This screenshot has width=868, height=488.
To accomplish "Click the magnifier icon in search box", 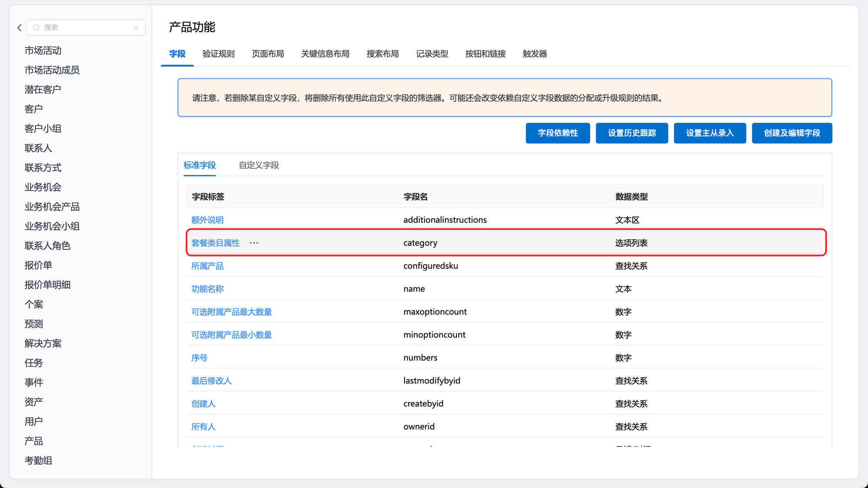I will (x=36, y=27).
